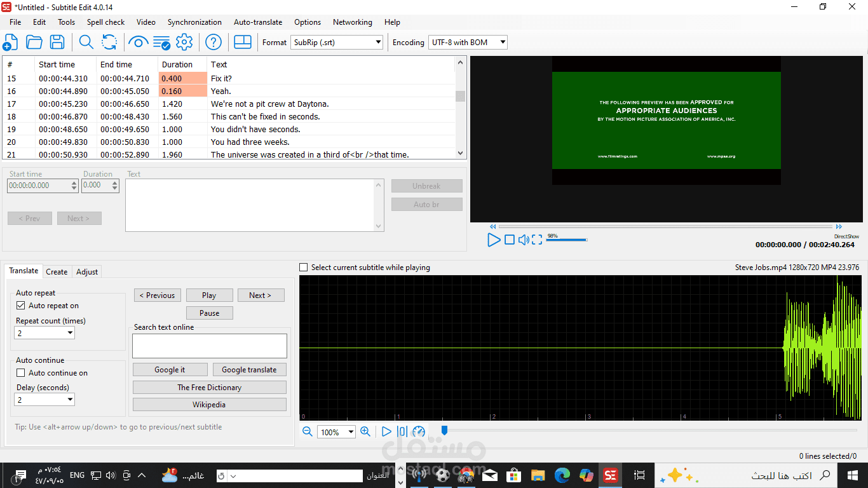The width and height of the screenshot is (868, 488).
Task: Create a new subtitle file
Action: 10,43
